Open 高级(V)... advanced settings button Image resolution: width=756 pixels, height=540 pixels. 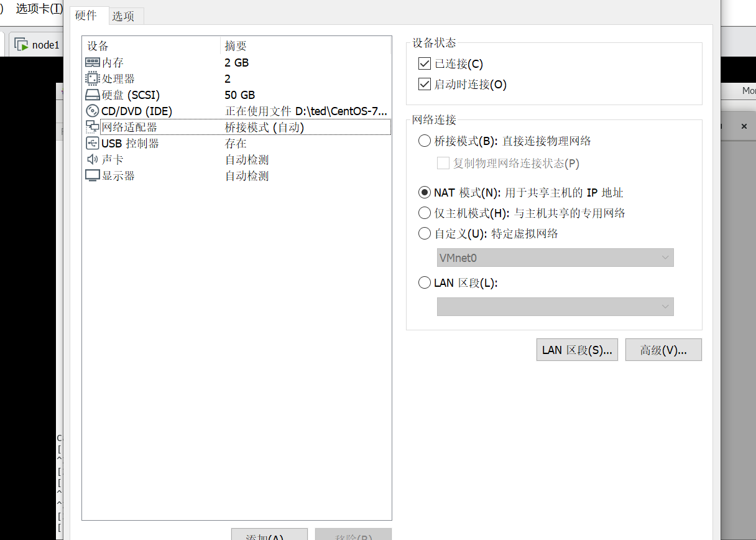663,350
